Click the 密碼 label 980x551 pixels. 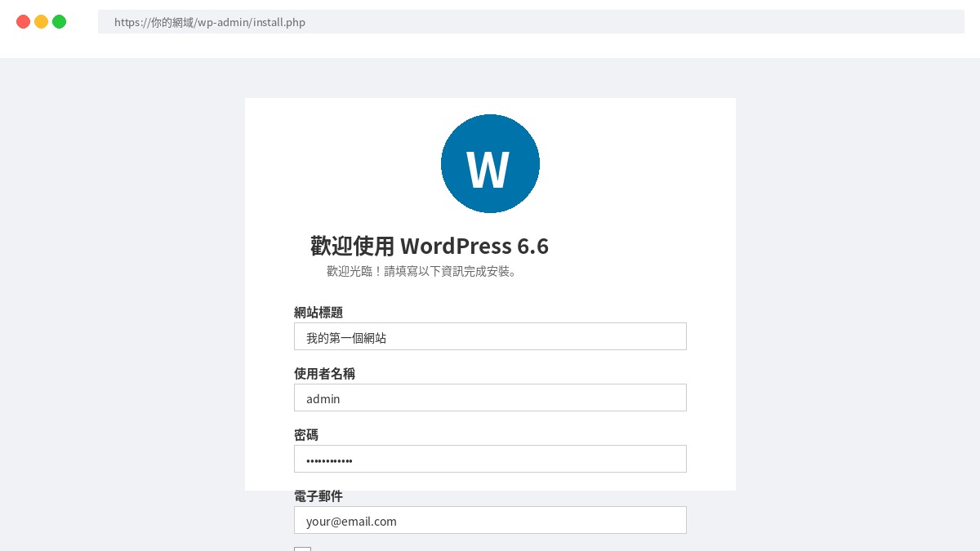tap(306, 434)
